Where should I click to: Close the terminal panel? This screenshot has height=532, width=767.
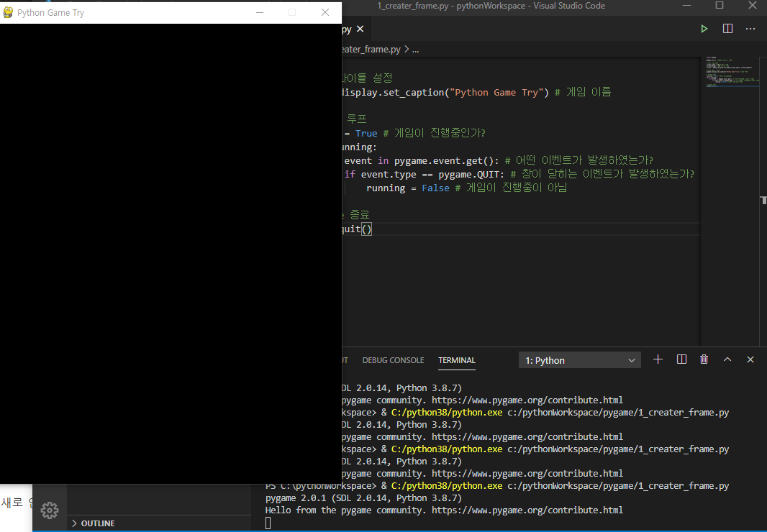pyautogui.click(x=750, y=359)
